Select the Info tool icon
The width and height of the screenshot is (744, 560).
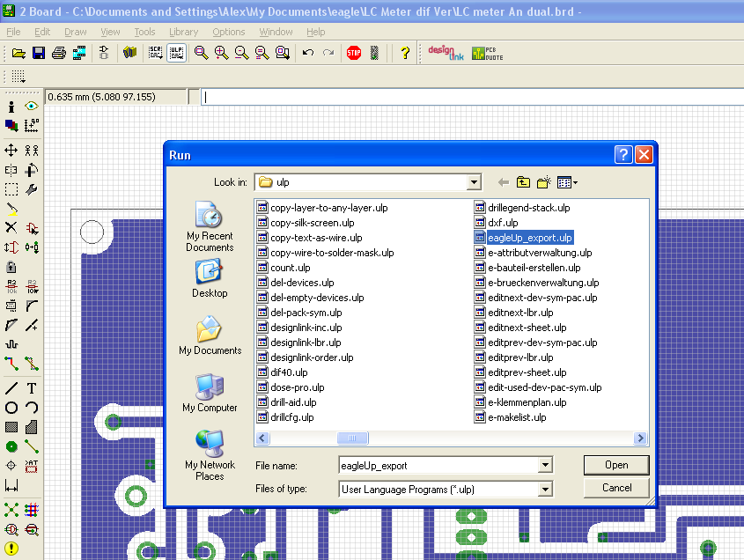[x=11, y=107]
